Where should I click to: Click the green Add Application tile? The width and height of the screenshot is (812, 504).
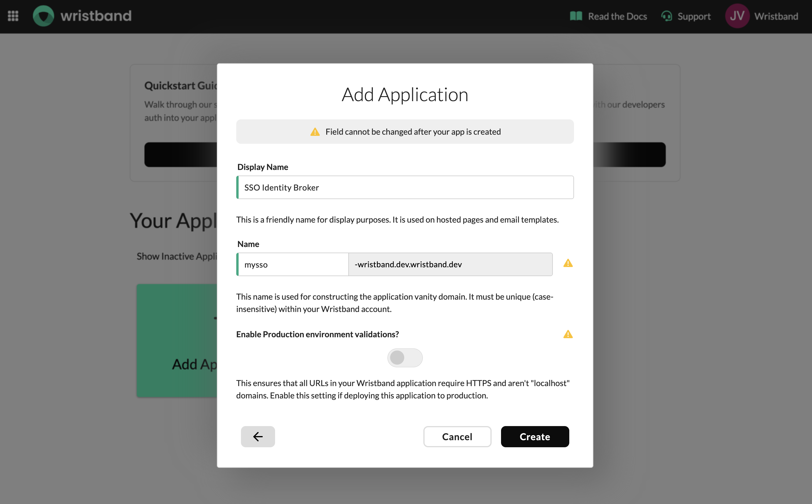click(177, 340)
